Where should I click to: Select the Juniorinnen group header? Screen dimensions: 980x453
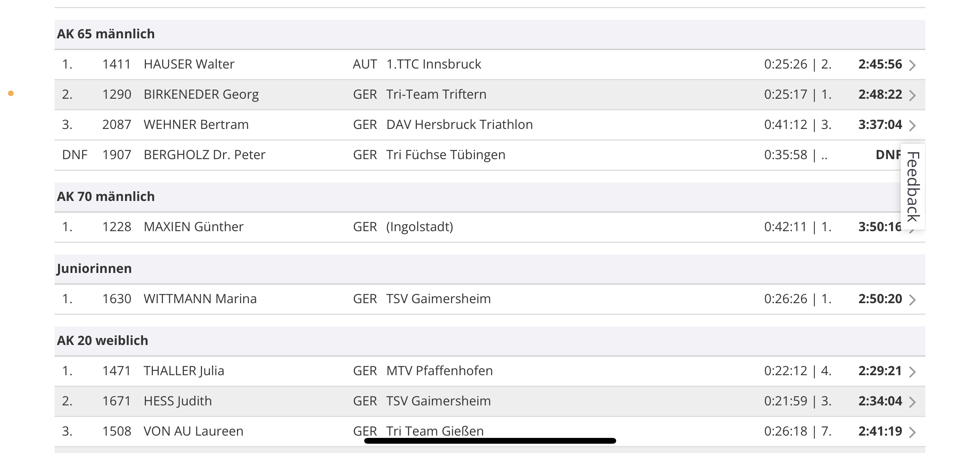490,269
